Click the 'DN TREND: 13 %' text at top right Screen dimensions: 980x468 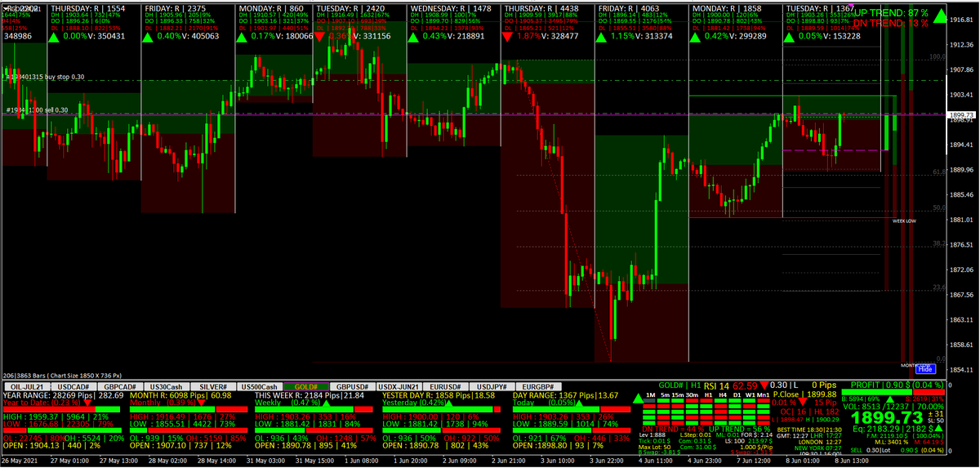(891, 24)
